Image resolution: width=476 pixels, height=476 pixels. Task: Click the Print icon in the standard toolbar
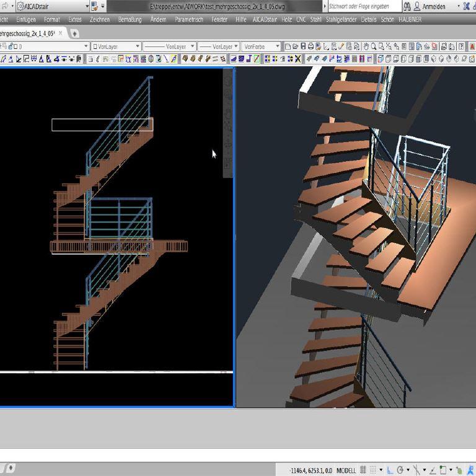tap(310, 46)
